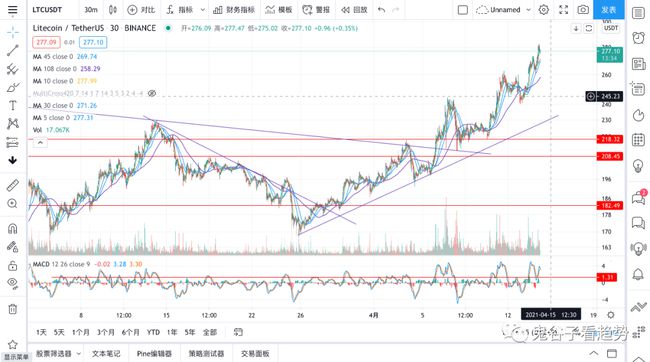Click the compare symbol button
Screen dimensions: 650x362
click(141, 10)
